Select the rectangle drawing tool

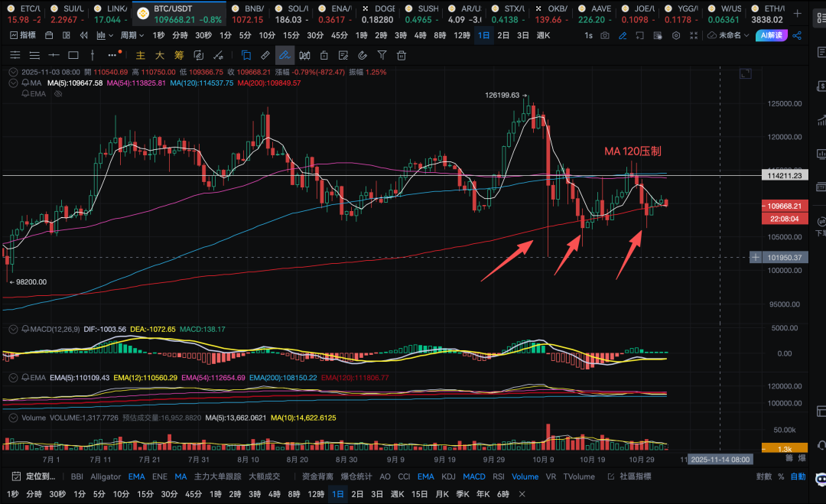[x=73, y=55]
